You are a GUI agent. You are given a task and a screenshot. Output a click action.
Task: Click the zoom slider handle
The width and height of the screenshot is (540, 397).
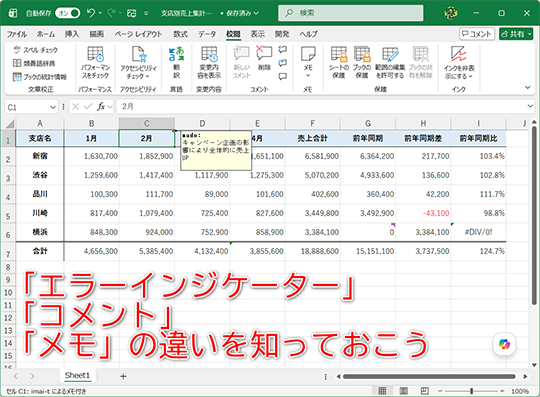[471, 391]
